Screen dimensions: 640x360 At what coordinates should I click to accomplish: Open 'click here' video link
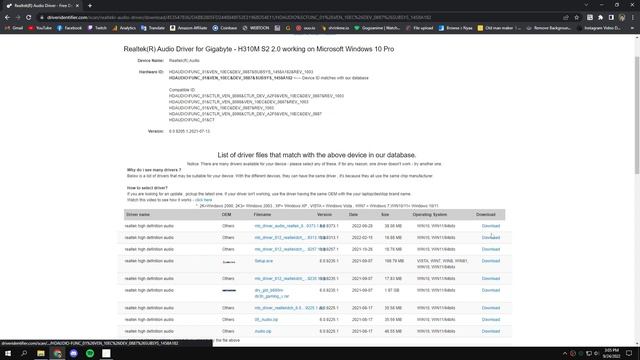pyautogui.click(x=203, y=200)
